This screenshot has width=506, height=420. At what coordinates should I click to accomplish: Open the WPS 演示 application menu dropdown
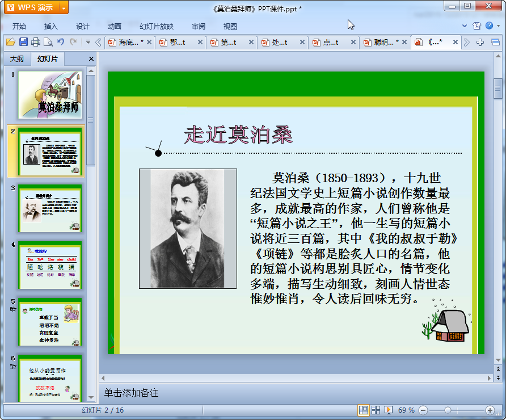tap(63, 7)
